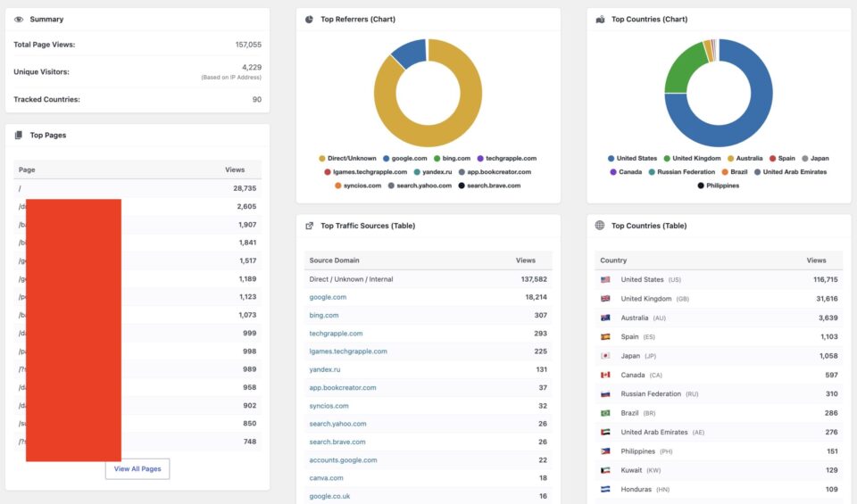The height and width of the screenshot is (504, 857).
Task: Toggle Philippines legend in countries chart
Action: click(x=718, y=186)
